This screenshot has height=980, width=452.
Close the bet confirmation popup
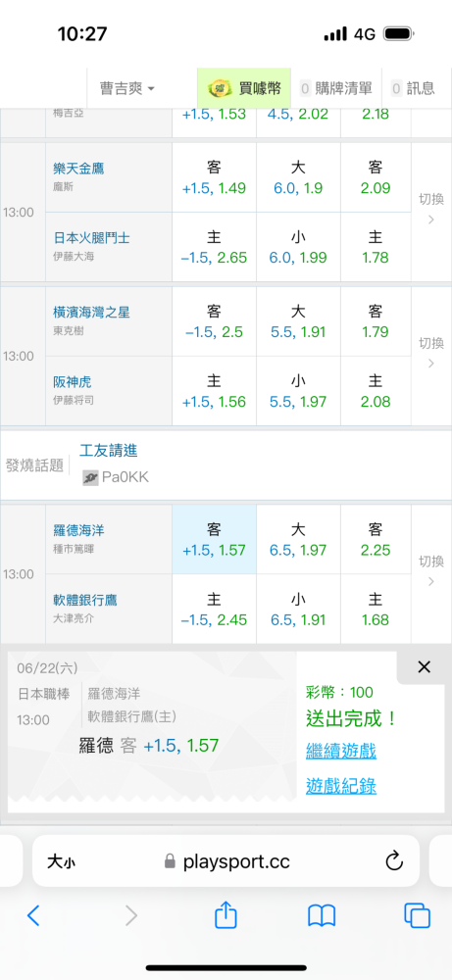pyautogui.click(x=424, y=667)
